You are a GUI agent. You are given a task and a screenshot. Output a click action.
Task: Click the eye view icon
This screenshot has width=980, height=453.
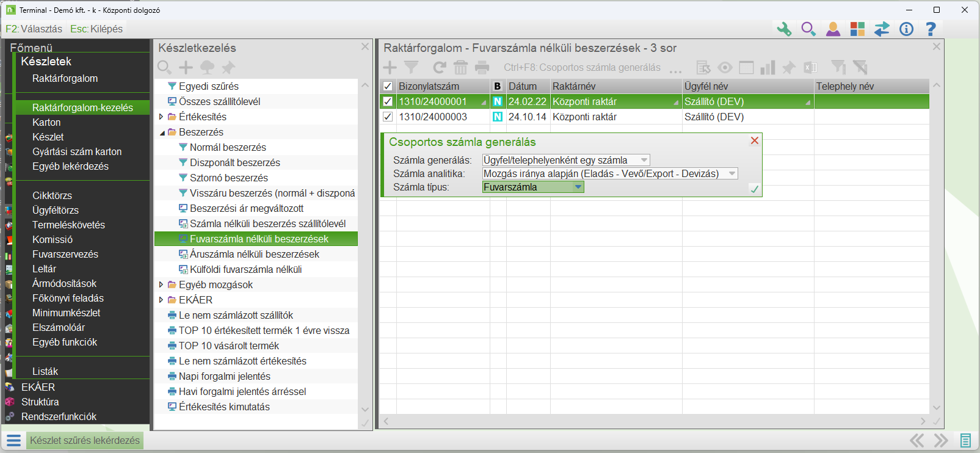(x=725, y=67)
